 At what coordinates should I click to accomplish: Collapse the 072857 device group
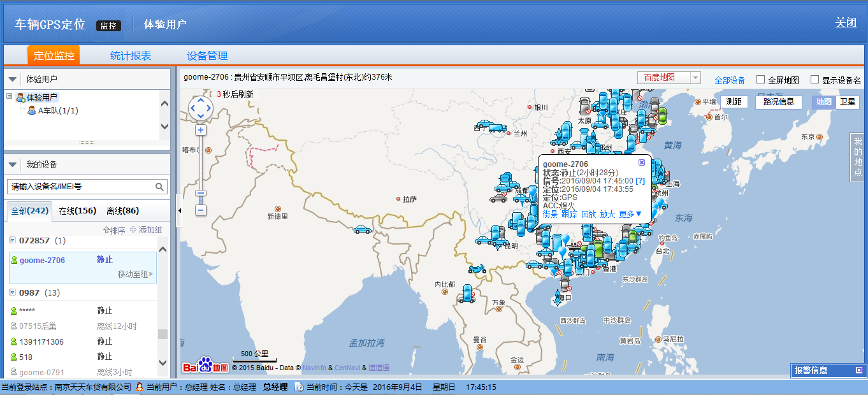pyautogui.click(x=12, y=240)
